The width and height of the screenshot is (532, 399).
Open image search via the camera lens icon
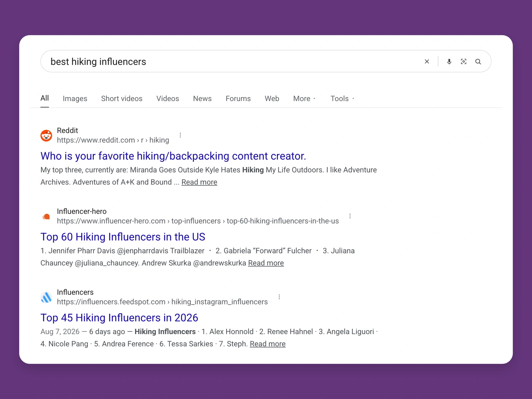point(464,62)
